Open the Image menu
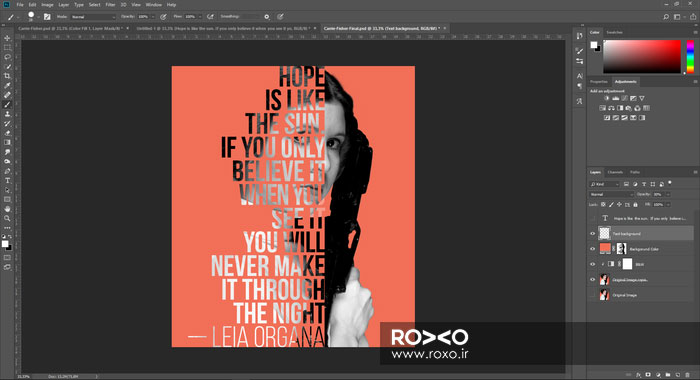 [47, 4]
